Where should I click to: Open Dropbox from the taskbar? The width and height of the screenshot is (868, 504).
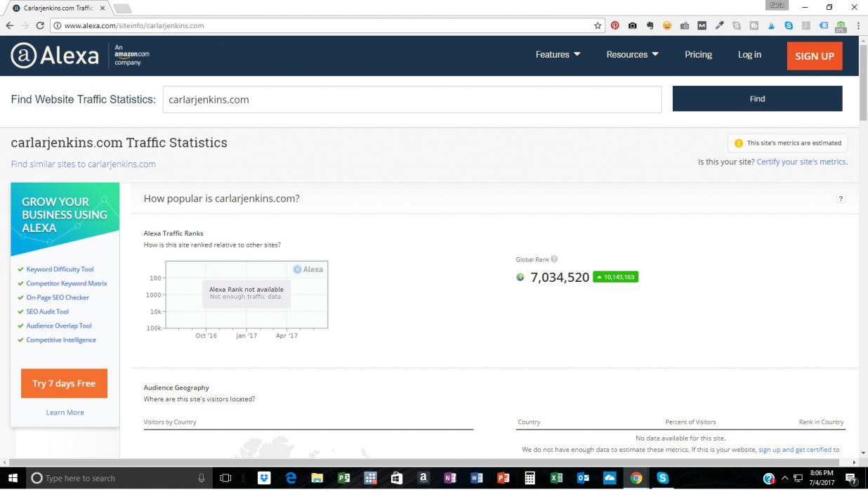tap(264, 478)
